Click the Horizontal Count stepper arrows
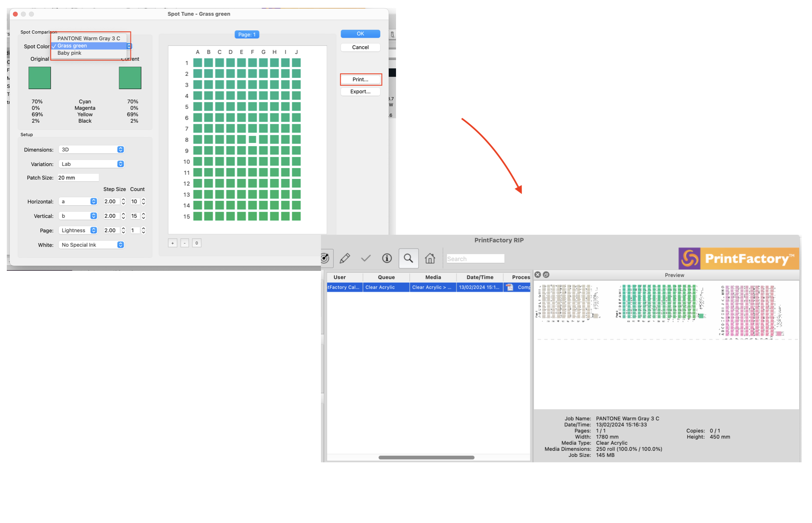Viewport: 812px width, 523px height. (x=143, y=201)
